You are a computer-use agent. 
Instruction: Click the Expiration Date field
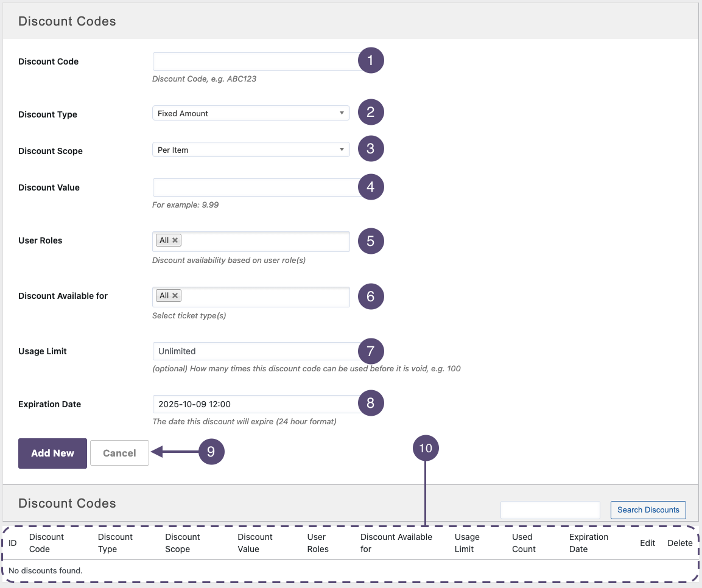click(x=254, y=404)
